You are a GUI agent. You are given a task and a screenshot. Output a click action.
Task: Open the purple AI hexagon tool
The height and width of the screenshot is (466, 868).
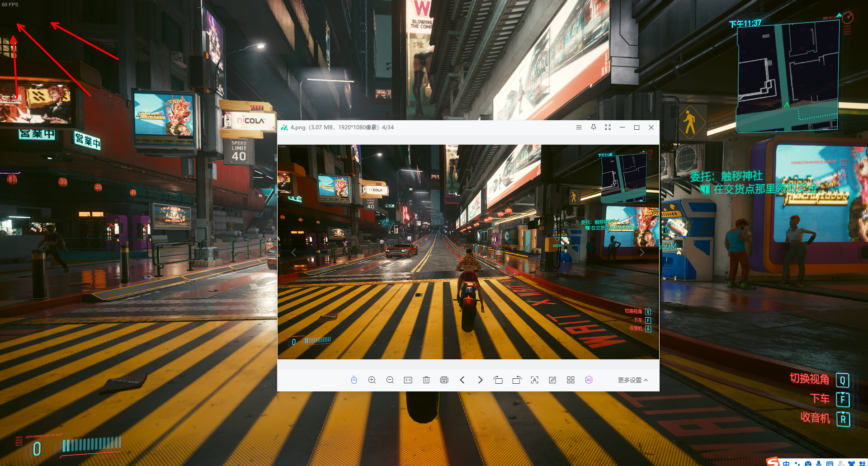[589, 380]
